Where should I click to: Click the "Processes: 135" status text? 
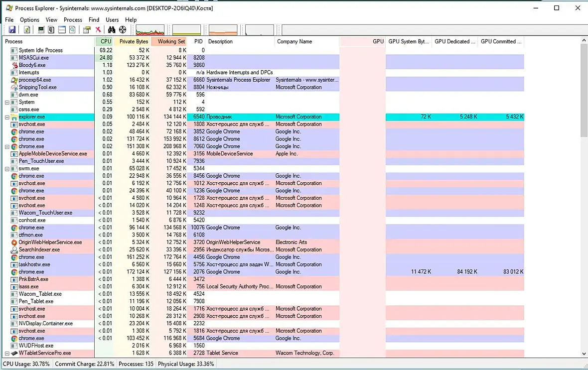pos(136,364)
